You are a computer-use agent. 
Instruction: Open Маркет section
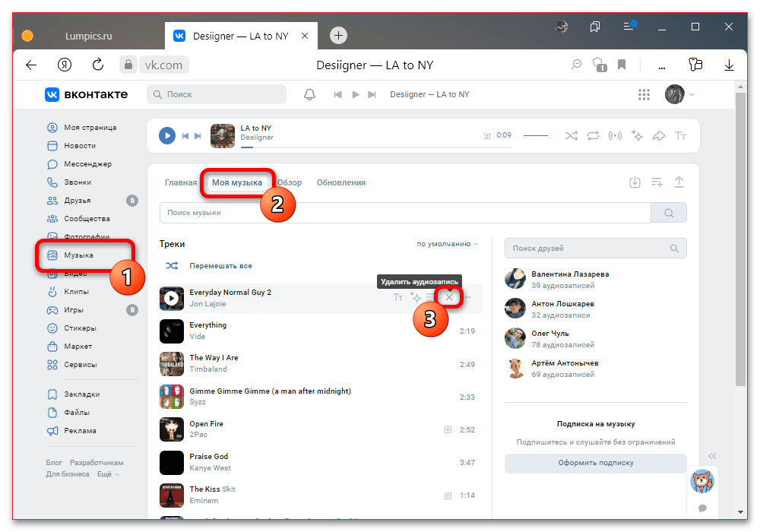tap(69, 347)
